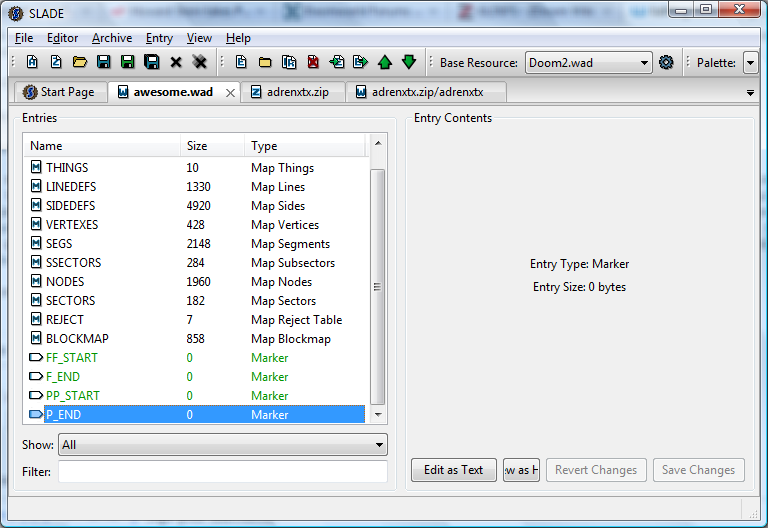Click the SLADE logo in title bar
The width and height of the screenshot is (768, 528).
point(16,13)
